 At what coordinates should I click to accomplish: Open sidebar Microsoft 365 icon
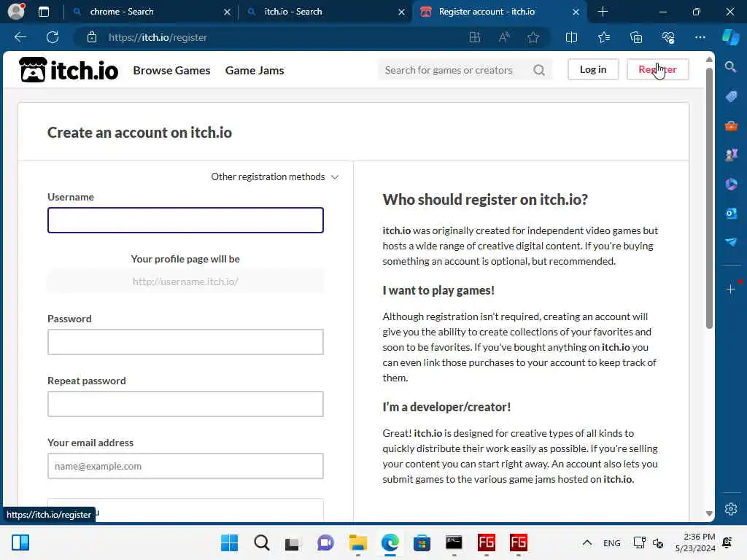pos(731,184)
